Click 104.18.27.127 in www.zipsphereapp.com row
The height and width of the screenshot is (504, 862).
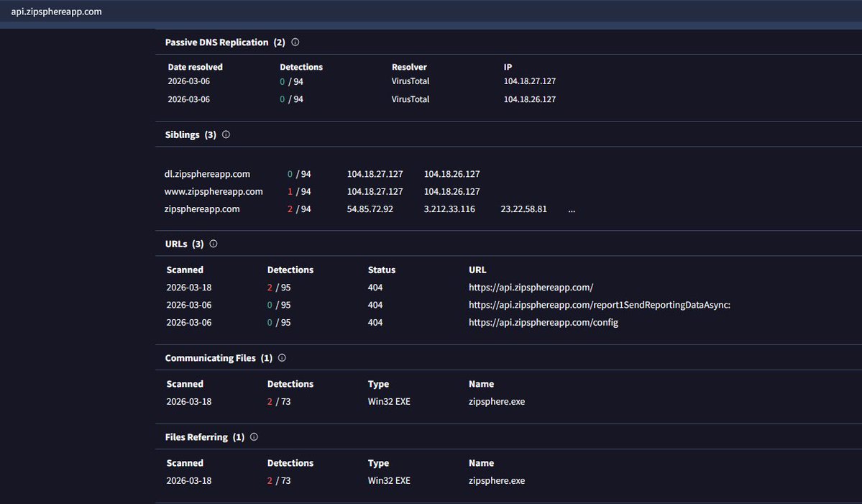(x=375, y=191)
